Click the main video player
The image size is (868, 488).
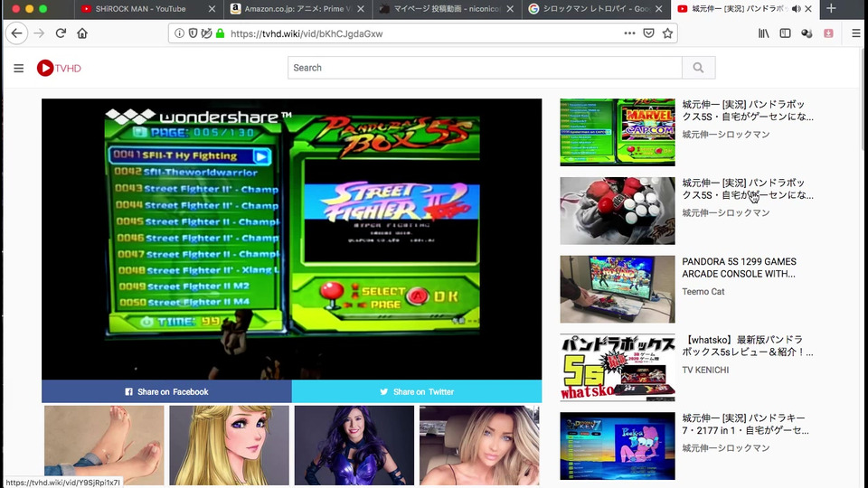(x=292, y=239)
